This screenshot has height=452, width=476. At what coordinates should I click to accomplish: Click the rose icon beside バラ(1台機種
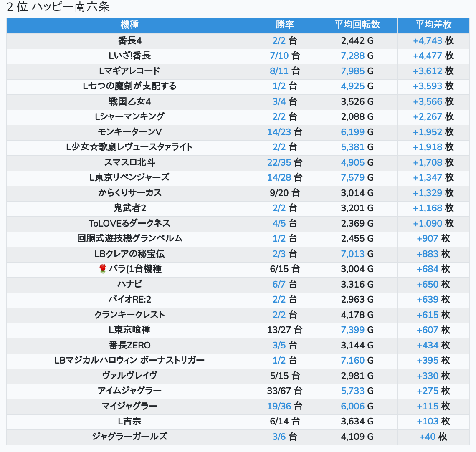tap(103, 269)
